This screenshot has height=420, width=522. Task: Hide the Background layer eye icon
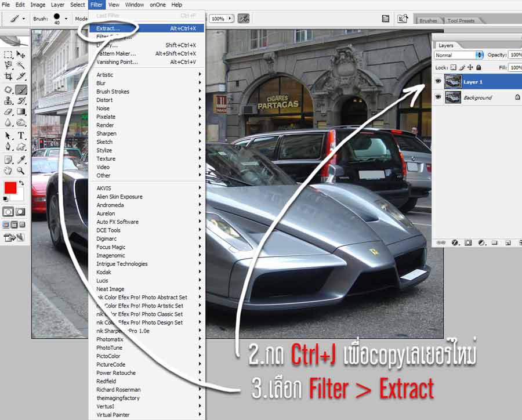pyautogui.click(x=438, y=97)
